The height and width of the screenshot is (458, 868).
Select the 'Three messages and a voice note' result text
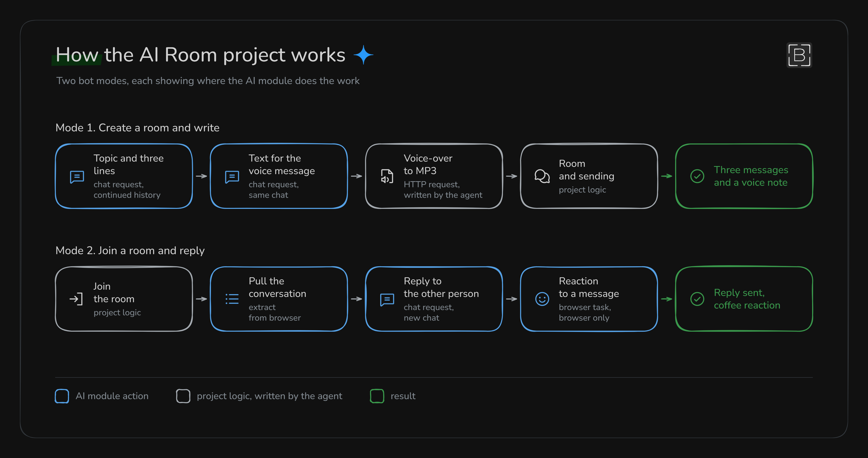(751, 176)
